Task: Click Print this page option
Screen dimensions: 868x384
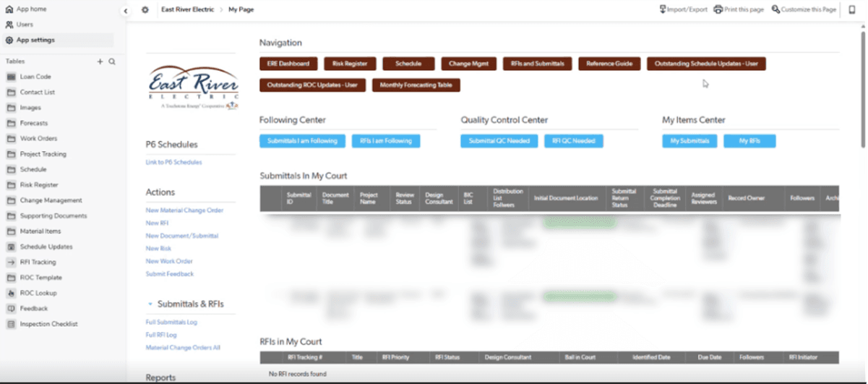Action: [x=739, y=9]
